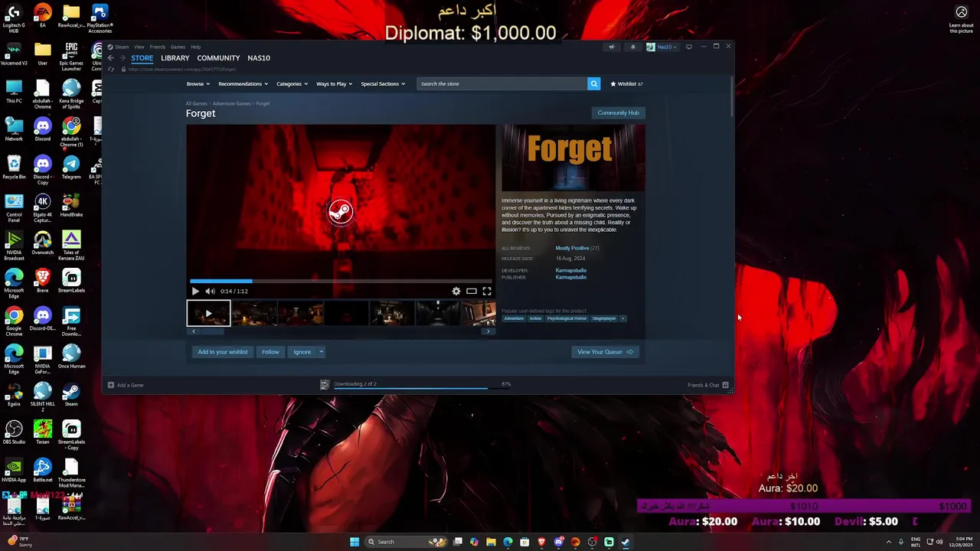The image size is (980, 551).
Task: Open OBS Studio desktop icon
Action: [14, 432]
